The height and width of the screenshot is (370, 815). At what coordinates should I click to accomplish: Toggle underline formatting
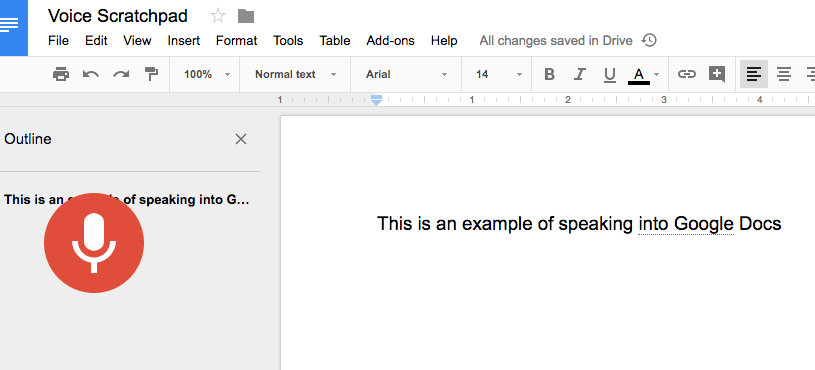(x=610, y=75)
